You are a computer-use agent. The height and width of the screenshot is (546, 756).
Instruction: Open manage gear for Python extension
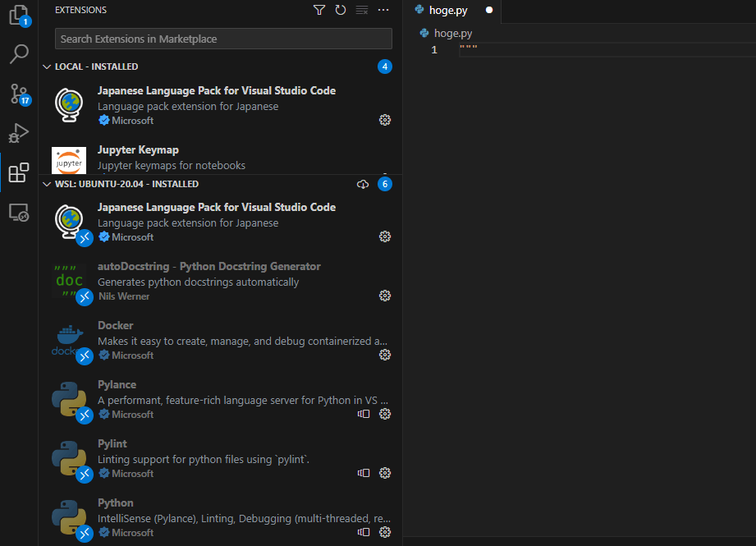(385, 532)
